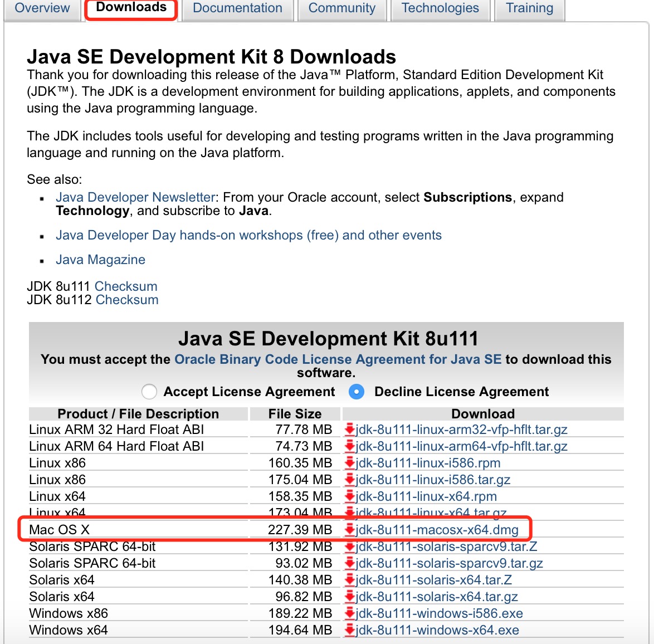Download jdk-8u111-windows-i586.exe file link

439,613
